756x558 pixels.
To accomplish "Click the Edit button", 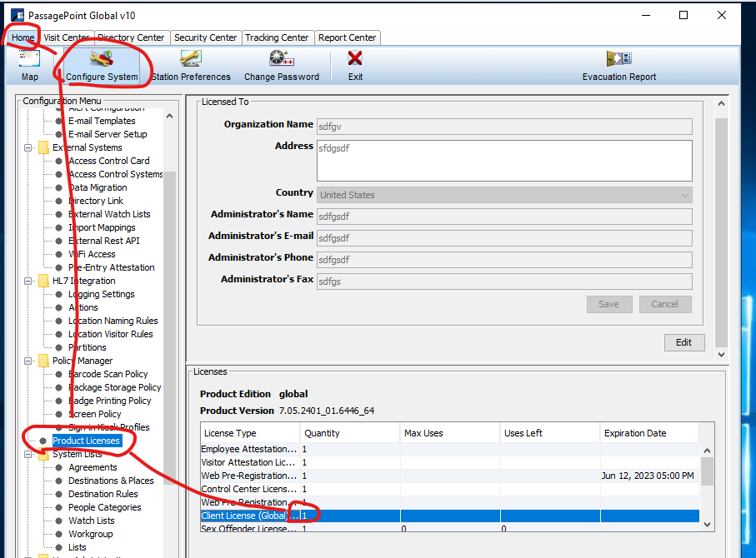I will [x=683, y=342].
